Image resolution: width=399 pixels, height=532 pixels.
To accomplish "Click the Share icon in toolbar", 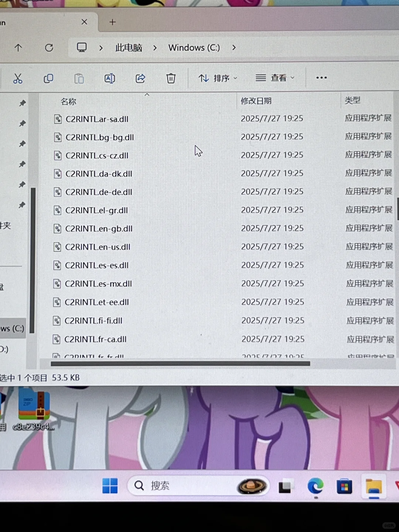I will [x=140, y=78].
